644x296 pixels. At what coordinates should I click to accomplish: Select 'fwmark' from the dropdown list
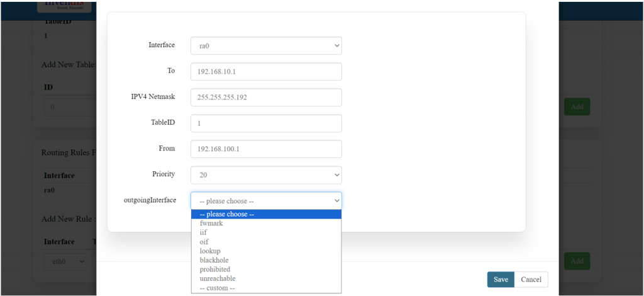pyautogui.click(x=211, y=223)
